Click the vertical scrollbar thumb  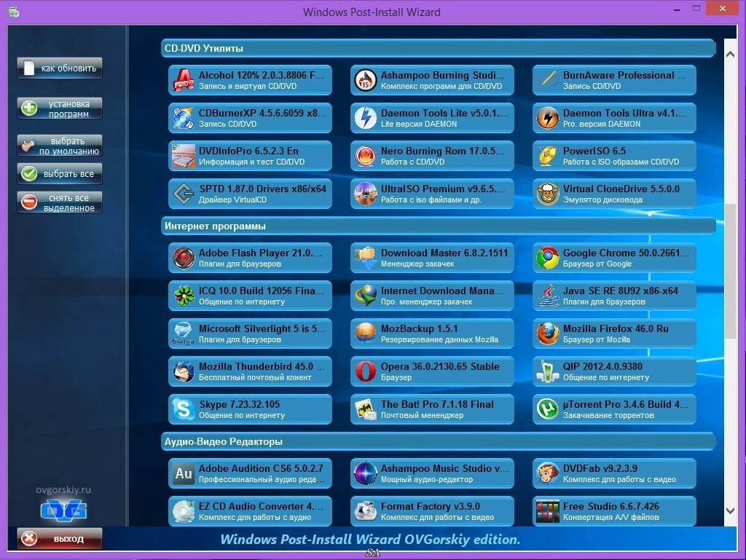730,271
